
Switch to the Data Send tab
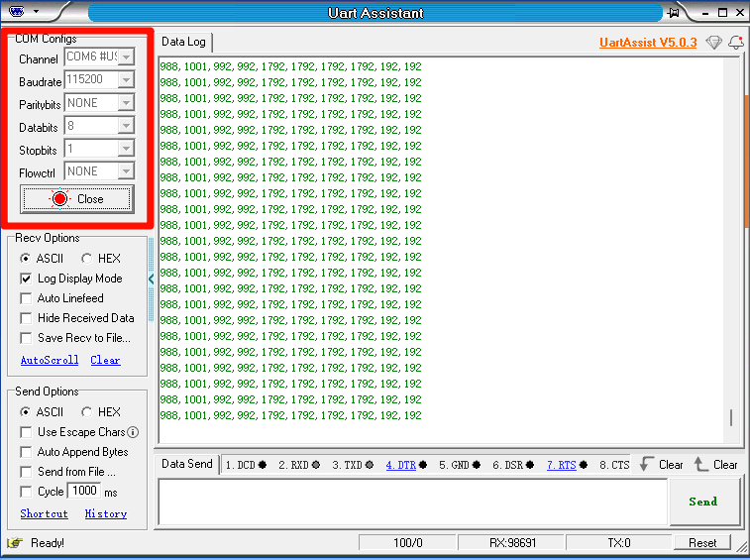tap(187, 464)
